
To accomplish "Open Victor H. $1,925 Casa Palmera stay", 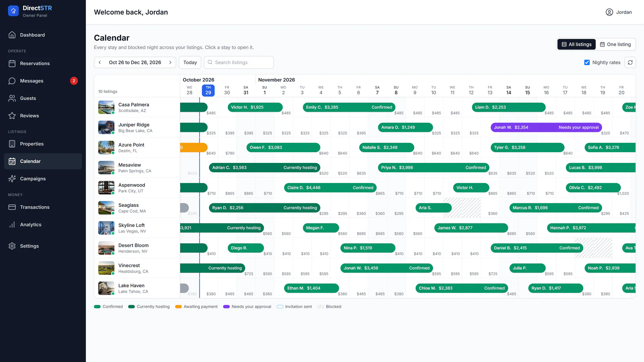I will (x=255, y=107).
